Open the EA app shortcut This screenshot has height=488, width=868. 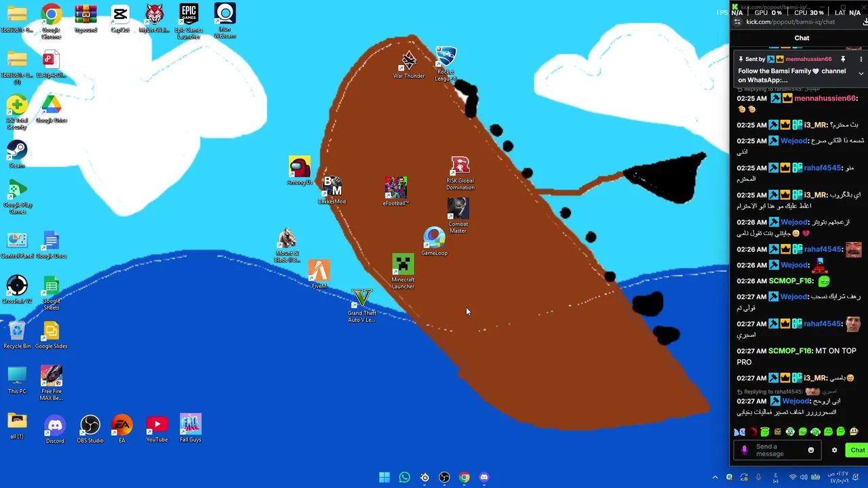(122, 430)
